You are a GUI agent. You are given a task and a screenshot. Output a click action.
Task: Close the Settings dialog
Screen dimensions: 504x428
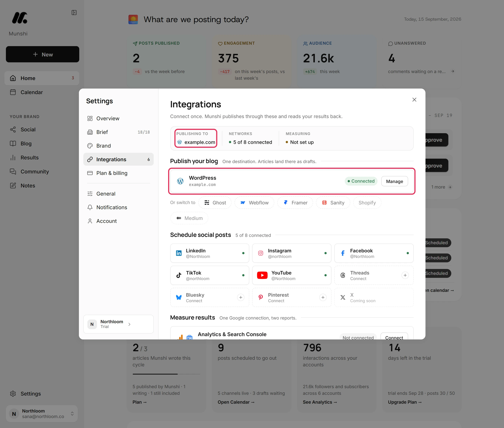coord(414,100)
